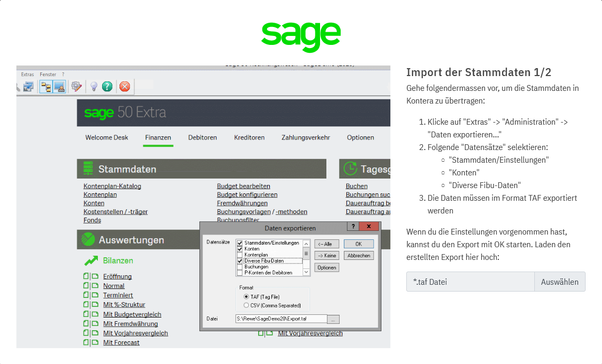Click the report icon beside Mit %-Struktur
Screen dimensions: 602x364
[91, 304]
